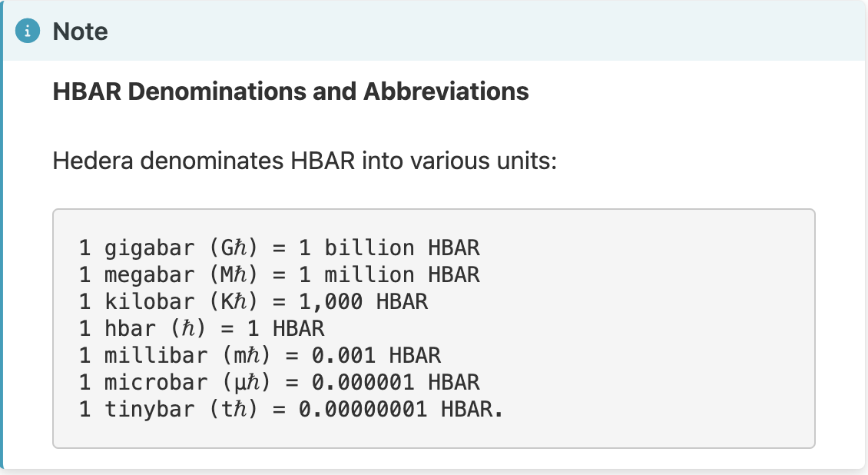Click the hbar (ℏ) = 1 HBAR line
This screenshot has width=868, height=475.
coord(201,329)
